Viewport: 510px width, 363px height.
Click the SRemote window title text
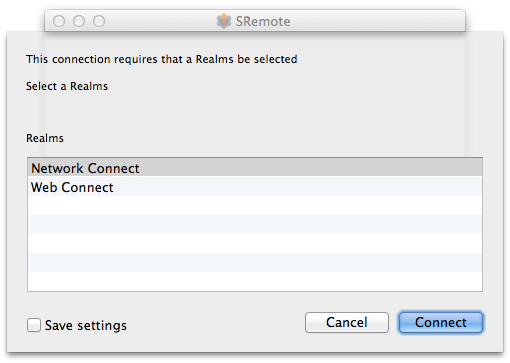[263, 22]
